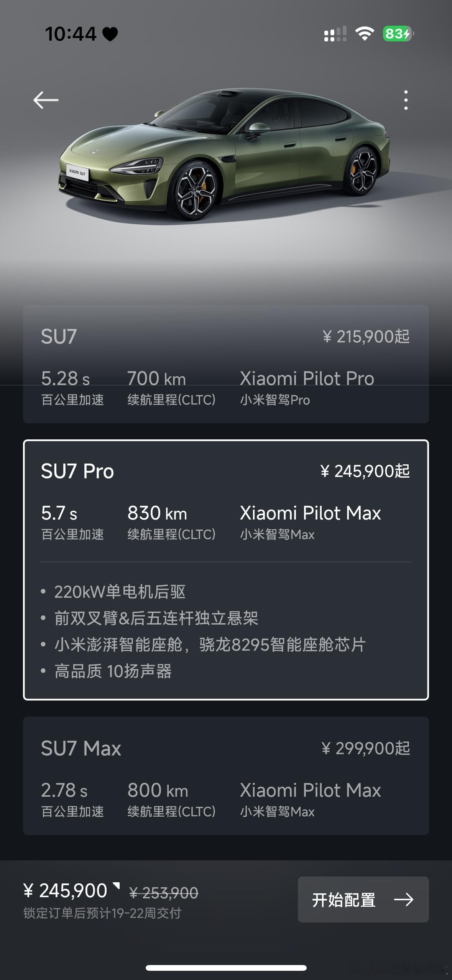Tap the arrow on the 开始配置 button

[404, 899]
